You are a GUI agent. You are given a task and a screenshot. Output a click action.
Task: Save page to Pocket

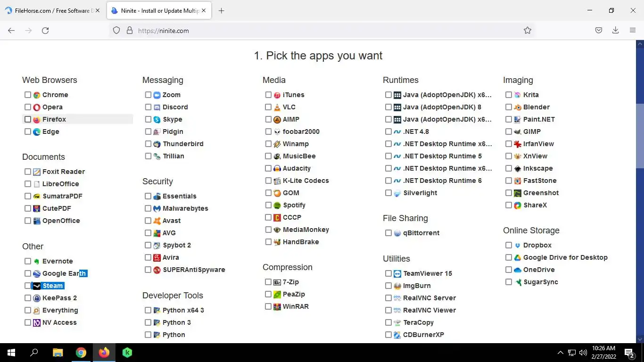click(598, 30)
